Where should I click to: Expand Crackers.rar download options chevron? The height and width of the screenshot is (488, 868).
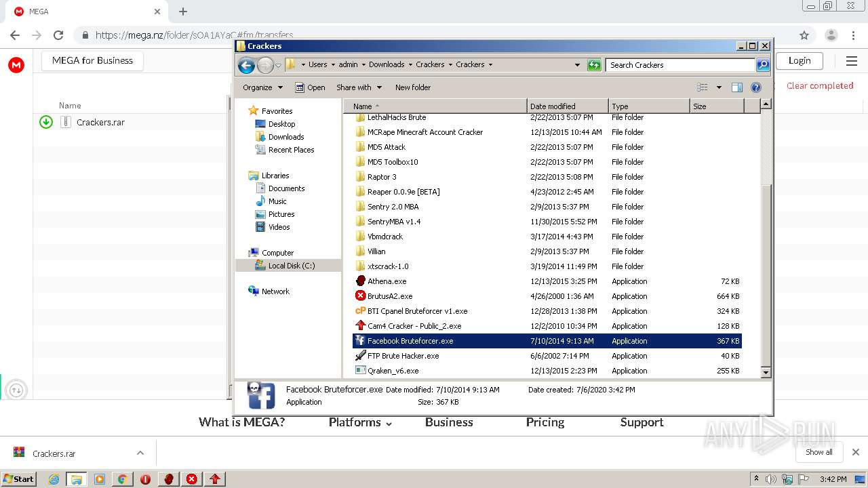140,453
